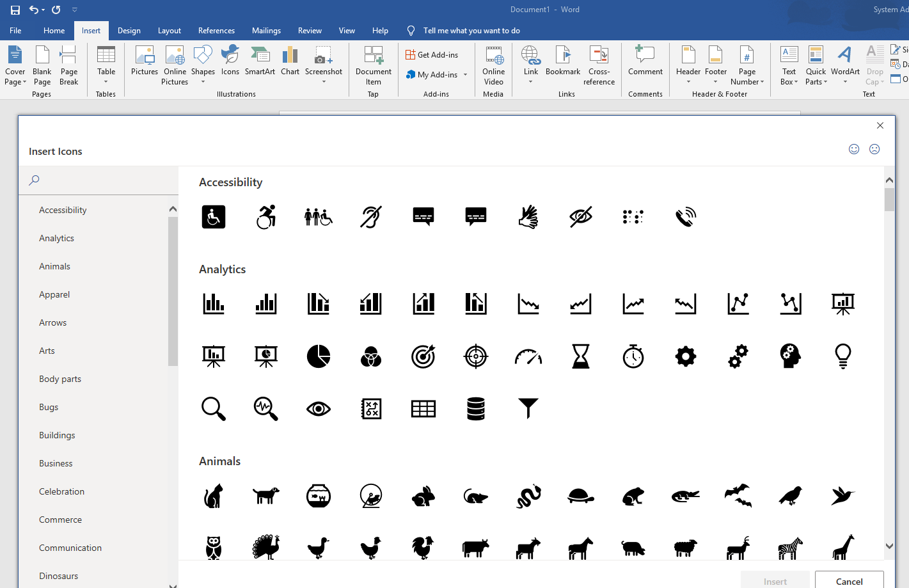Open SmartArt from the ribbon
909x588 pixels.
click(260, 62)
